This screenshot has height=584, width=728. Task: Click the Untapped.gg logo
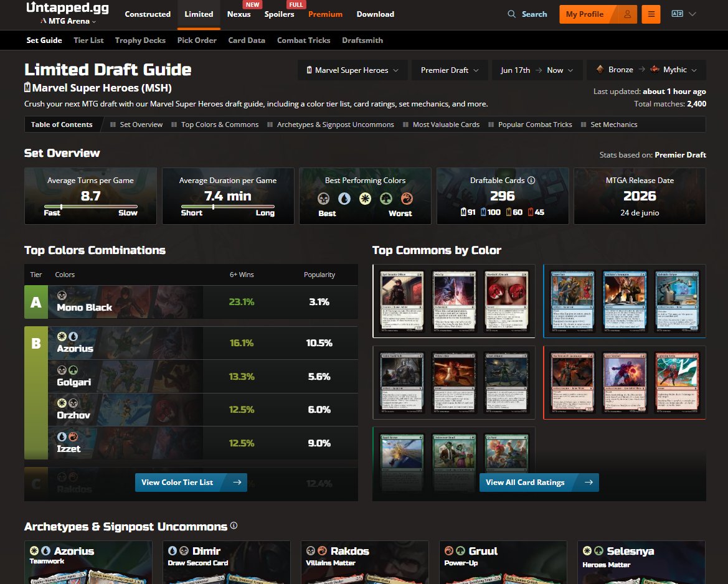coord(67,8)
